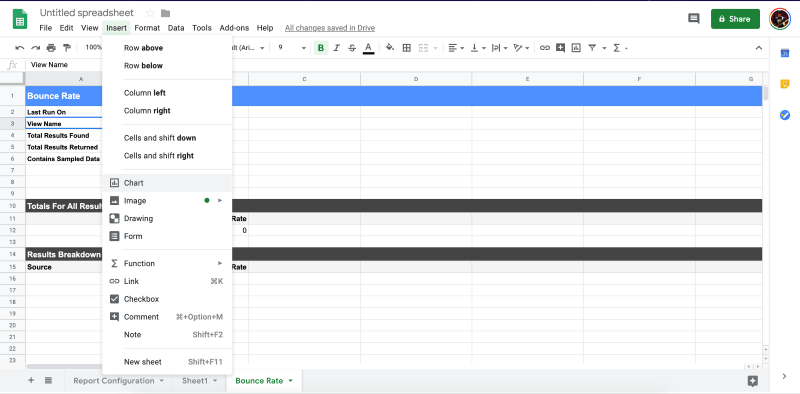Click the insert link toolbar icon
The image size is (800, 394).
pyautogui.click(x=545, y=48)
